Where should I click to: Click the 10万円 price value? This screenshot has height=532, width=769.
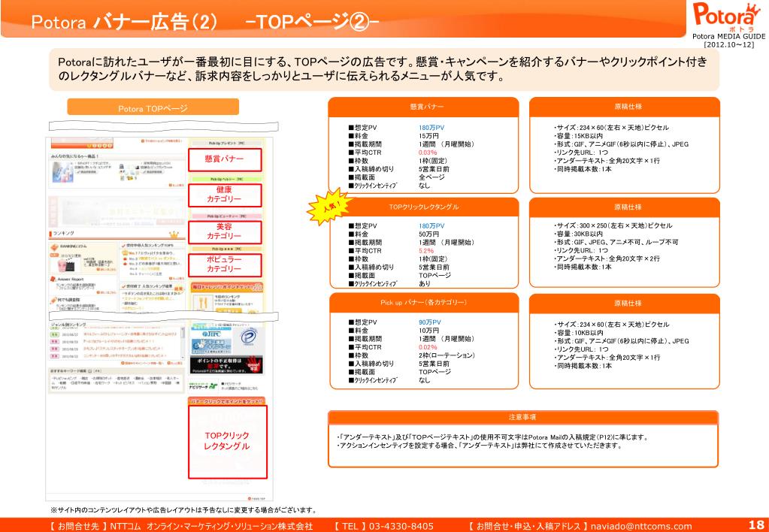428,331
